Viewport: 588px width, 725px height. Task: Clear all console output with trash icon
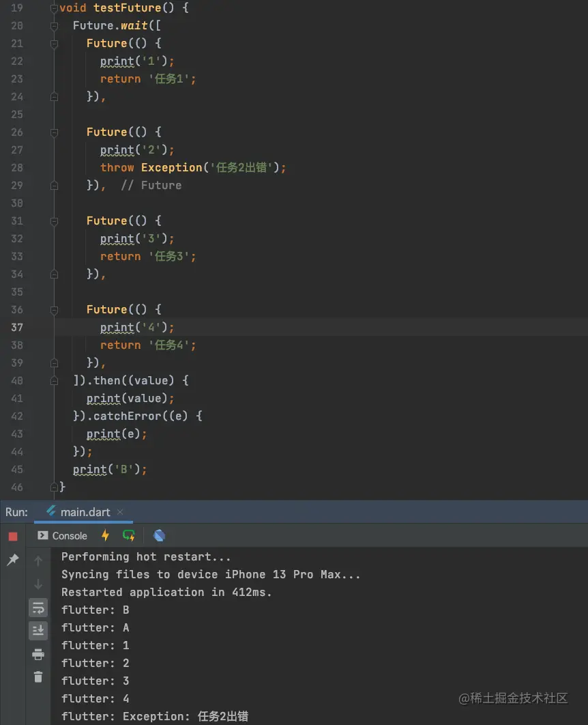pyautogui.click(x=38, y=677)
